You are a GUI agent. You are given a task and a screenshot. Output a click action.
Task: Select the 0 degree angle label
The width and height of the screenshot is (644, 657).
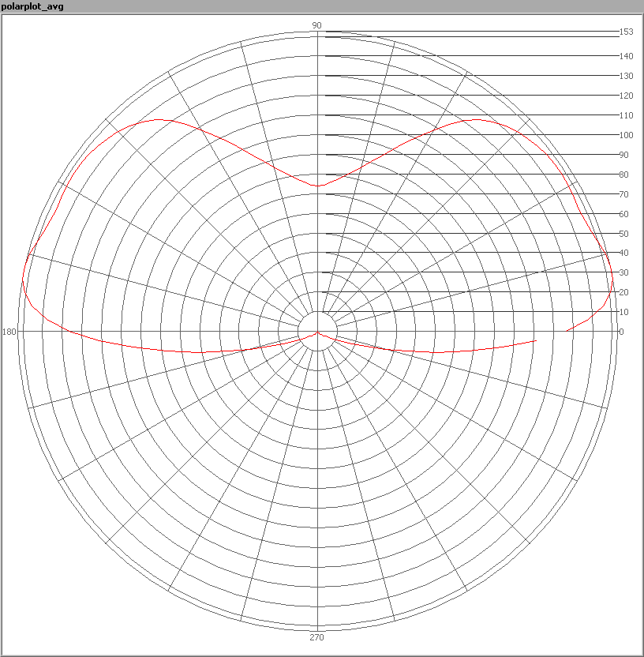621,332
